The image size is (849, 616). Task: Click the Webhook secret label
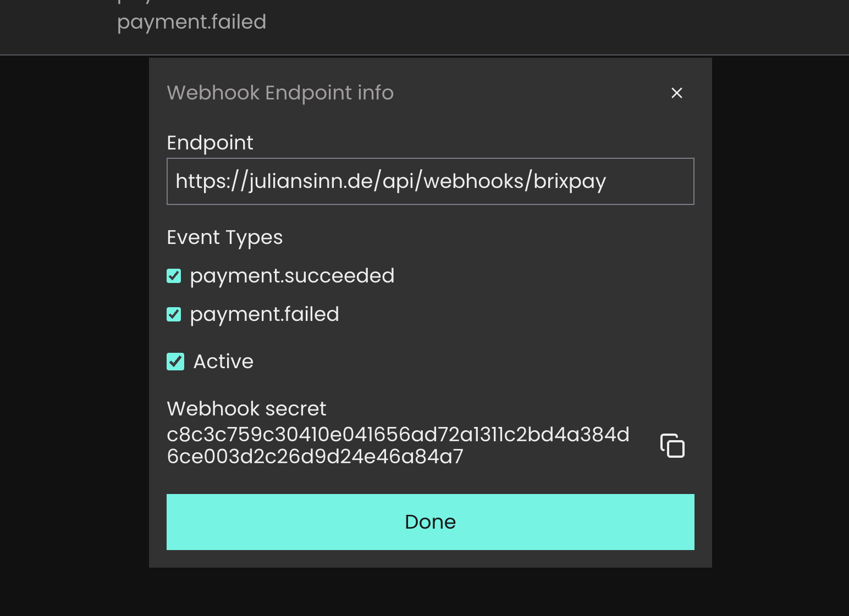[246, 409]
